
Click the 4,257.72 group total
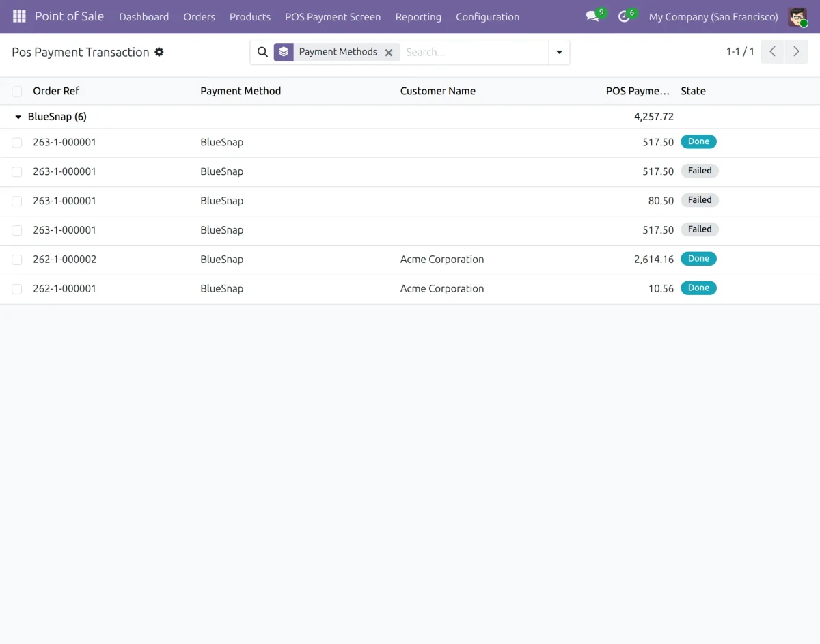[x=654, y=117]
